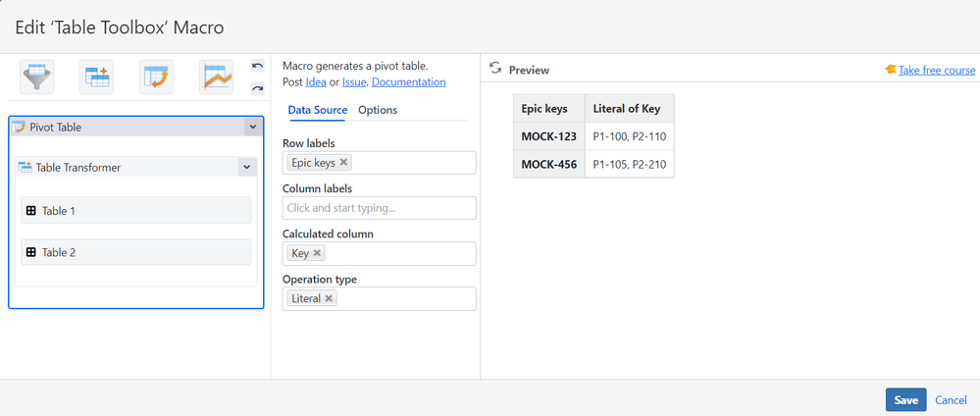Image resolution: width=980 pixels, height=416 pixels.
Task: Remove the 'Key' calculated column tag
Action: 317,253
